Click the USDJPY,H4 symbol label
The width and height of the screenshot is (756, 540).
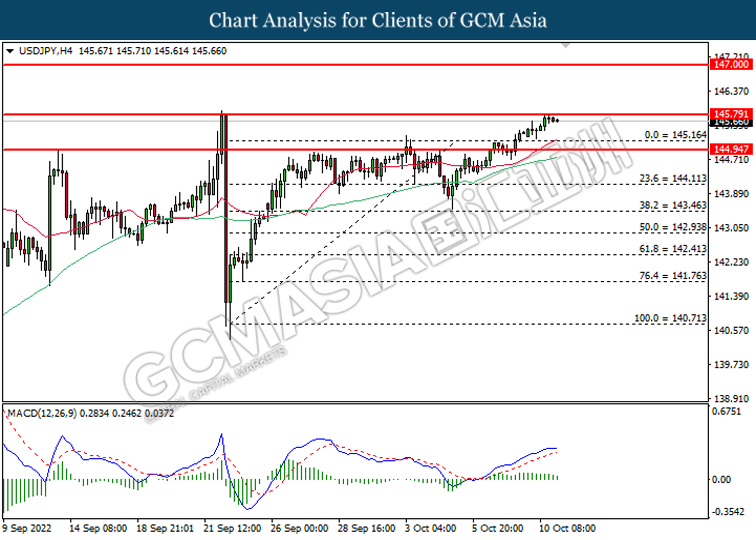pos(45,51)
